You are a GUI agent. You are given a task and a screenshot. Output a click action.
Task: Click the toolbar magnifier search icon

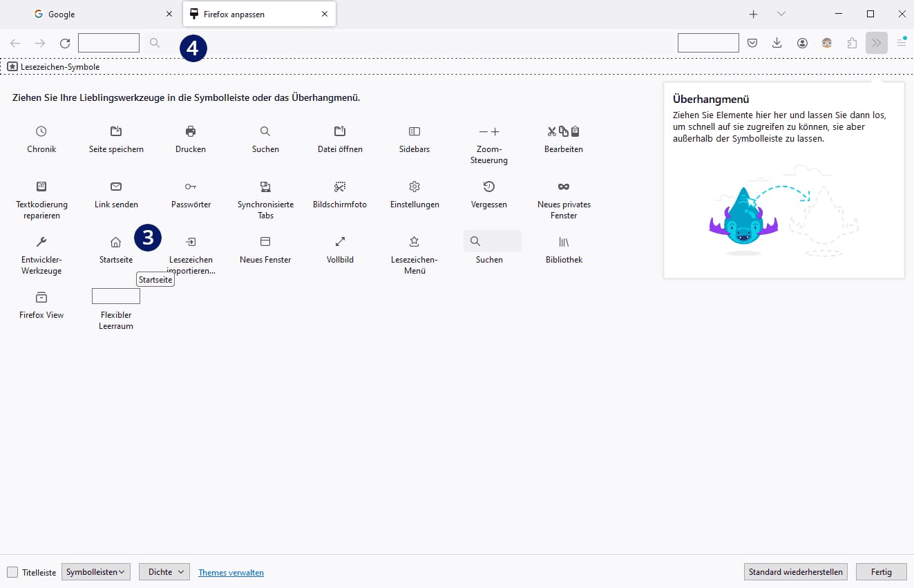[155, 43]
